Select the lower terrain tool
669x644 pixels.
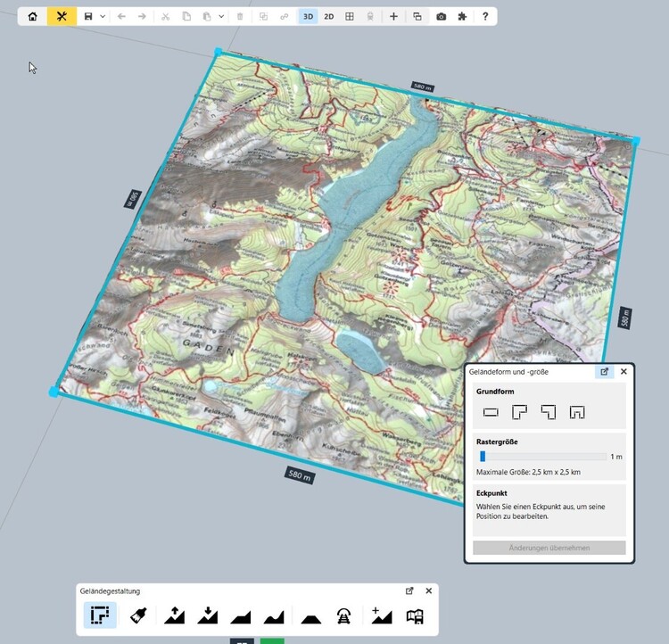tap(208, 615)
